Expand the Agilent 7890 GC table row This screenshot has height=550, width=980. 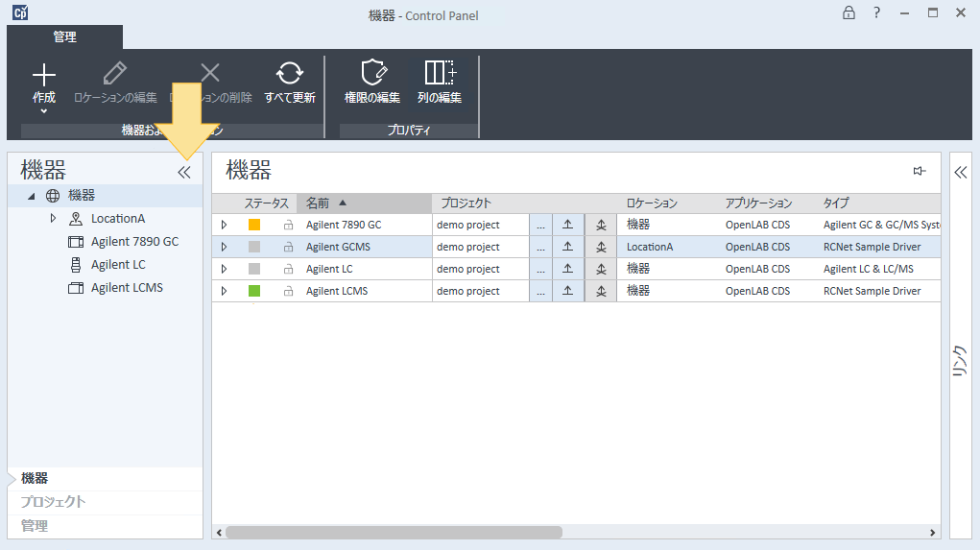(x=224, y=225)
